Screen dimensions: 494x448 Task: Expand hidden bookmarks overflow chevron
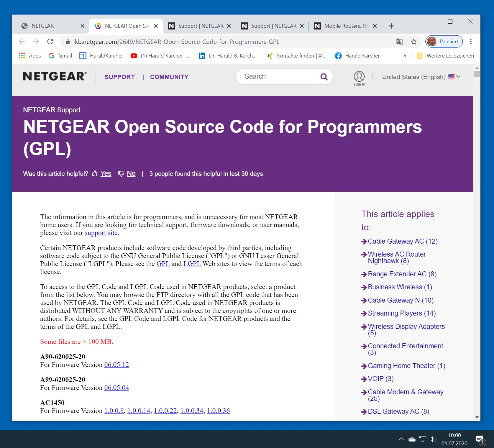coord(405,56)
